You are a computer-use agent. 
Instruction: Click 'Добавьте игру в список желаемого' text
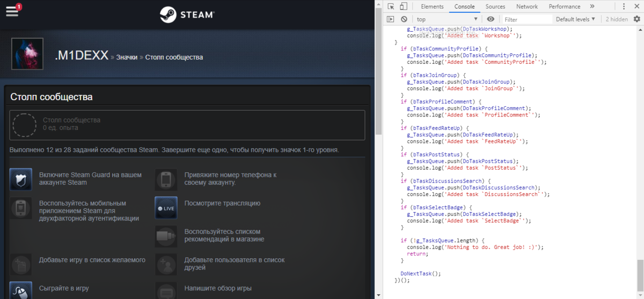pyautogui.click(x=92, y=260)
